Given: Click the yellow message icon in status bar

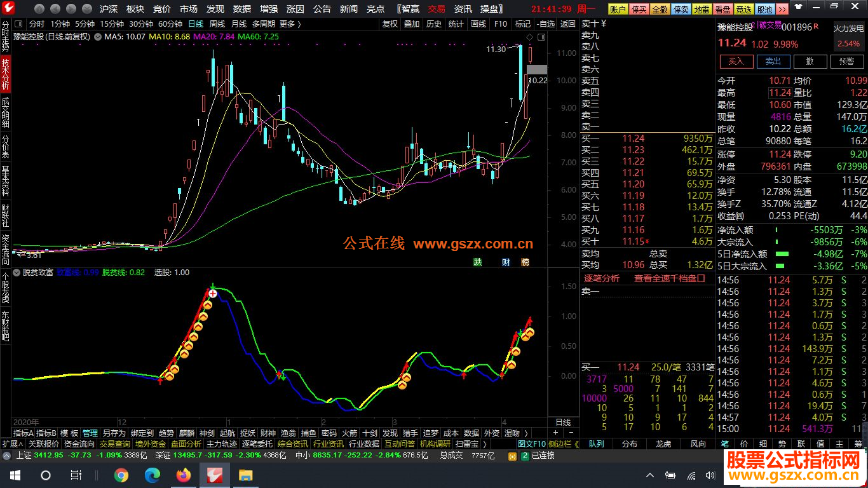Looking at the screenshot, I should tap(513, 455).
